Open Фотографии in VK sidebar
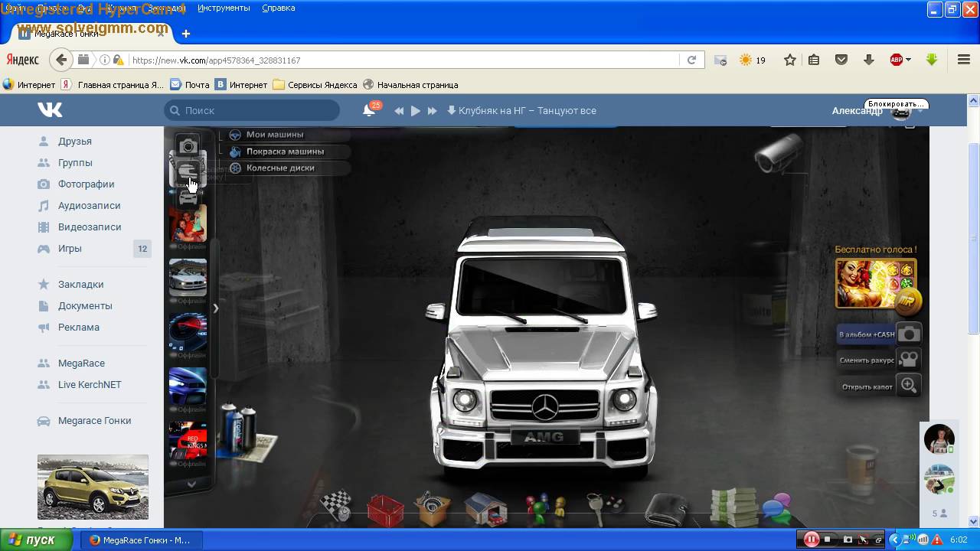This screenshot has width=980, height=551. (x=86, y=184)
